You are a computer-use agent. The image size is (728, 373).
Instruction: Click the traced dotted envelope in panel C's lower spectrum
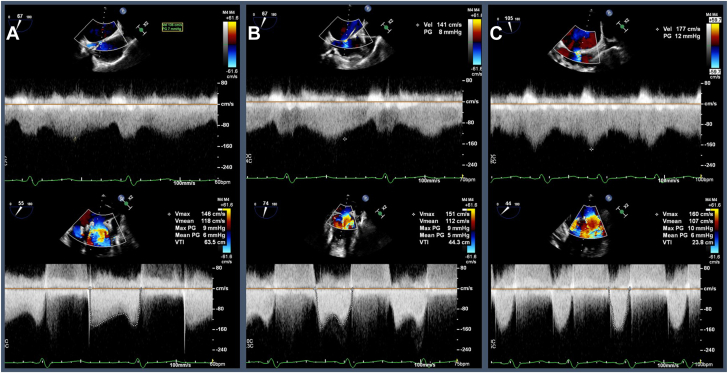click(618, 310)
